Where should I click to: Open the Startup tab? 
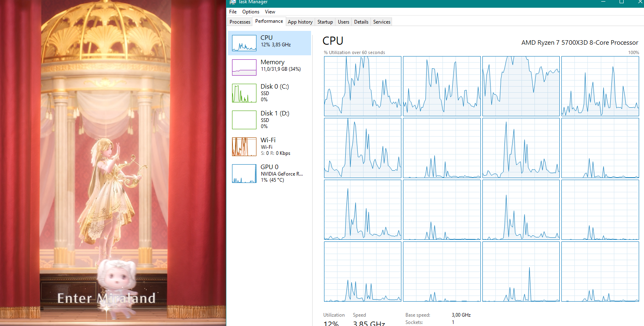coord(325,22)
